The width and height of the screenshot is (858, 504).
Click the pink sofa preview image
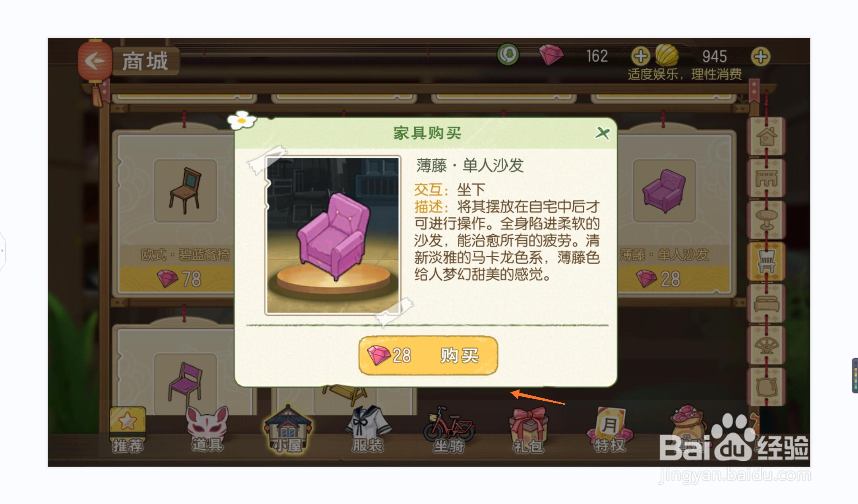[333, 235]
